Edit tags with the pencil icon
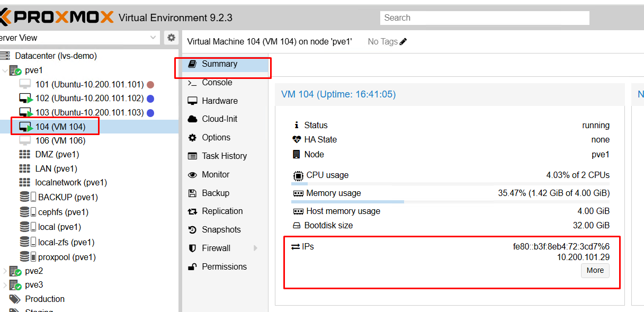The width and height of the screenshot is (644, 312). pyautogui.click(x=404, y=41)
